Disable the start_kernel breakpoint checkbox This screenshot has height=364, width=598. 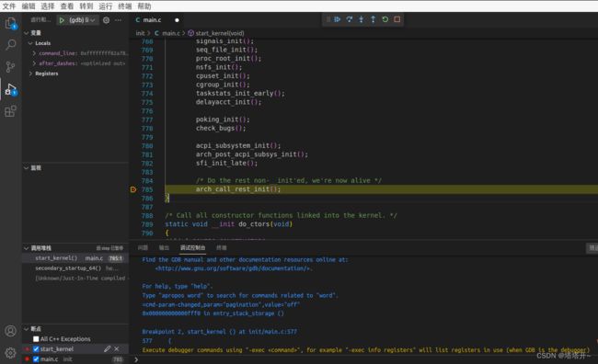(36, 348)
